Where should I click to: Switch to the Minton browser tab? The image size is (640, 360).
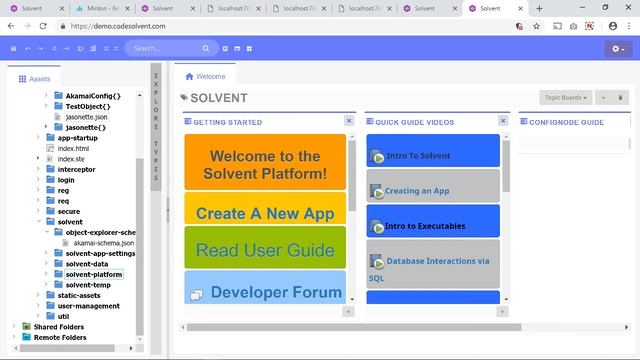click(102, 8)
